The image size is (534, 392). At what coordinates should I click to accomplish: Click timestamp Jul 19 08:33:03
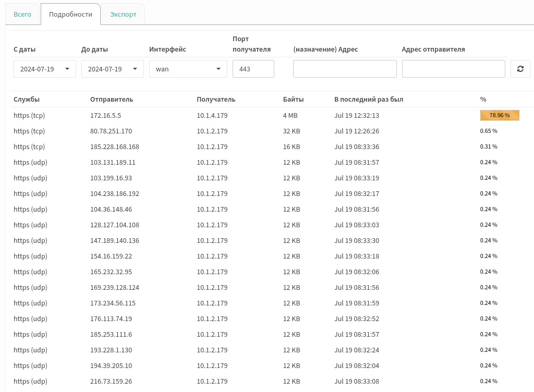[x=357, y=225]
